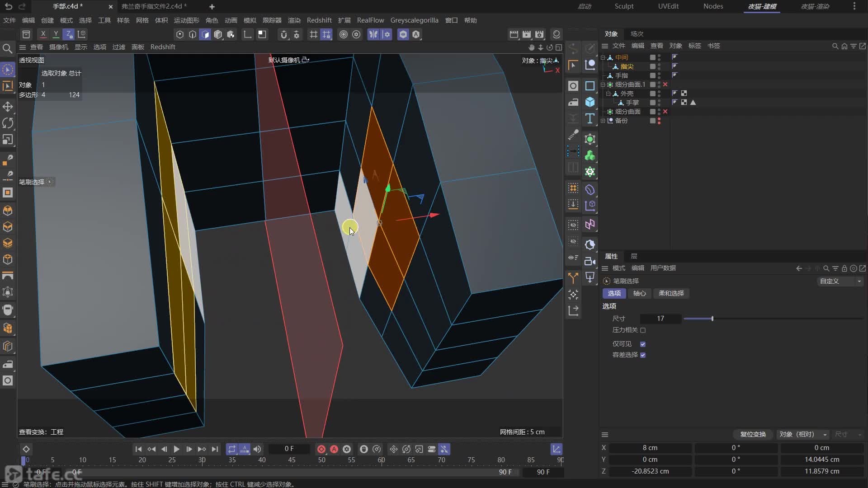
Task: Open the UVEdit layout
Action: coord(668,6)
